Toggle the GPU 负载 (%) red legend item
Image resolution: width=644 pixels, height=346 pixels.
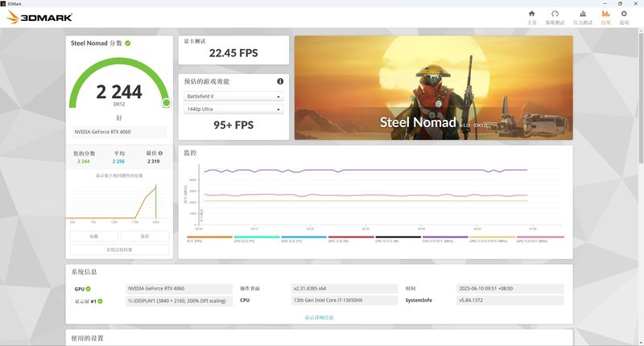(351, 239)
